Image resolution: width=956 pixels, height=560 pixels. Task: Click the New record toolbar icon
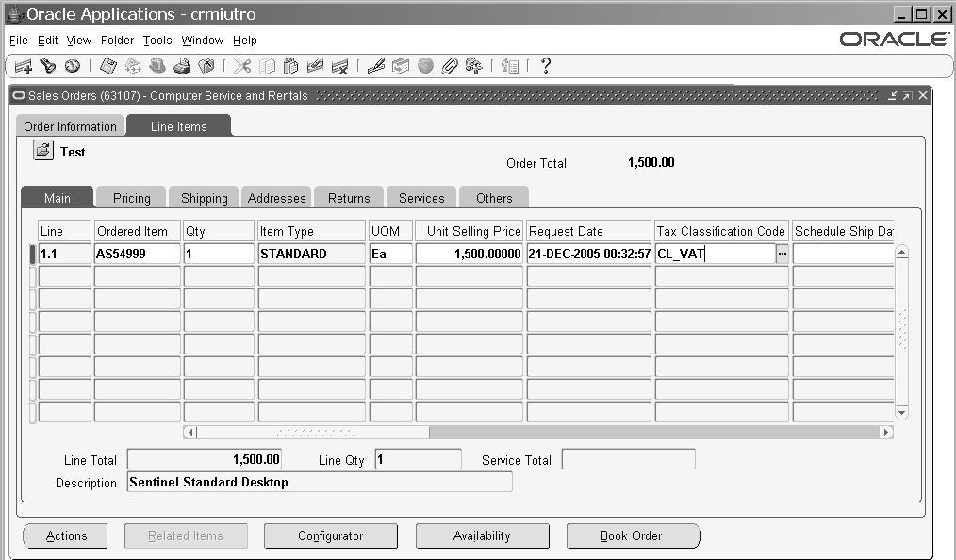click(x=24, y=66)
